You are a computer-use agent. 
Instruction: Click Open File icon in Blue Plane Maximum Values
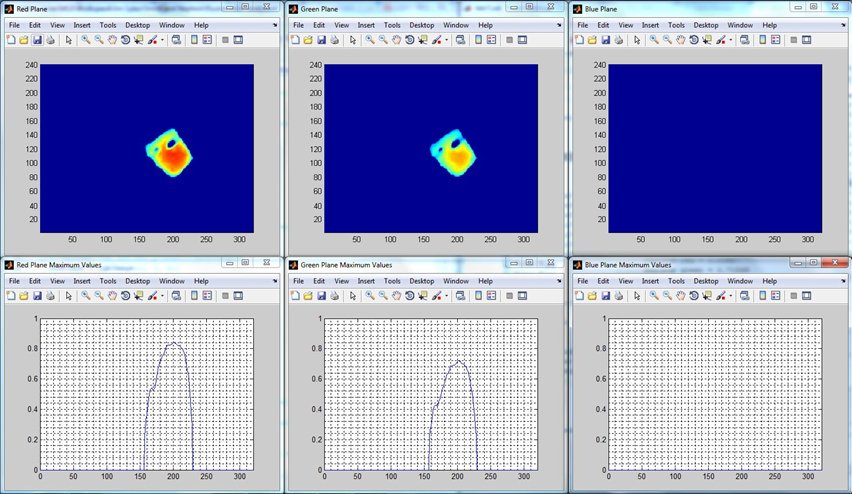pyautogui.click(x=592, y=296)
